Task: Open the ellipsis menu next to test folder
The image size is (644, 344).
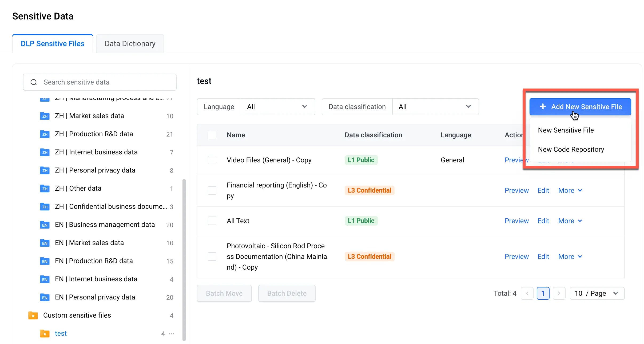Action: [172, 334]
